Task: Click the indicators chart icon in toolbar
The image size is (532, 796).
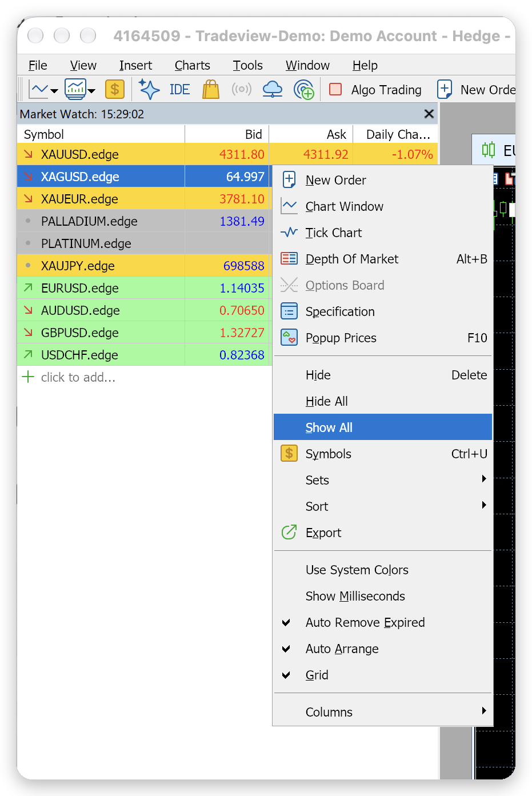Action: tap(75, 89)
